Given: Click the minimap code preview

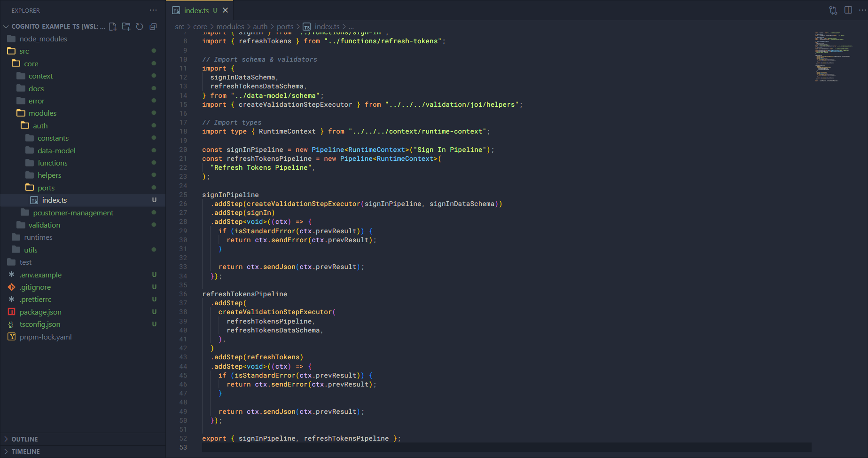Looking at the screenshot, I should click(x=833, y=56).
